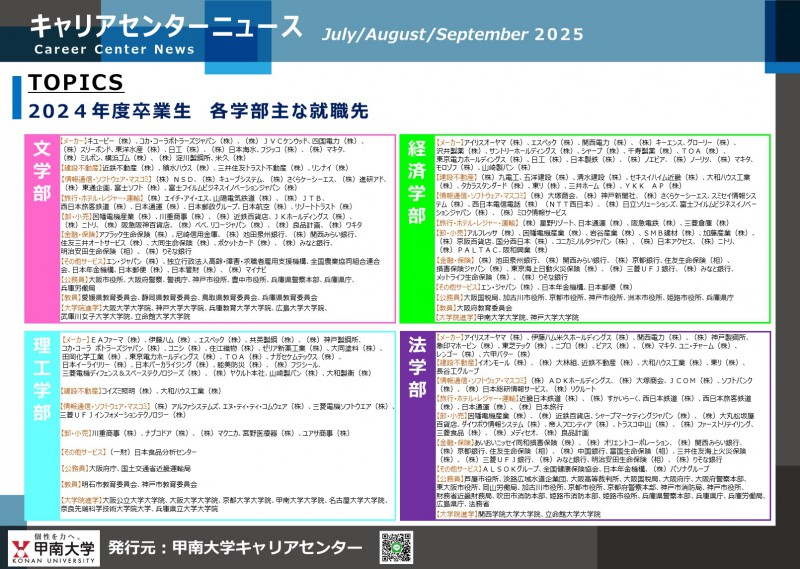Click 【情報通信・ソフトウェア・マスコミ】 in 経済学部 box
This screenshot has width=800, height=569.
(481, 195)
